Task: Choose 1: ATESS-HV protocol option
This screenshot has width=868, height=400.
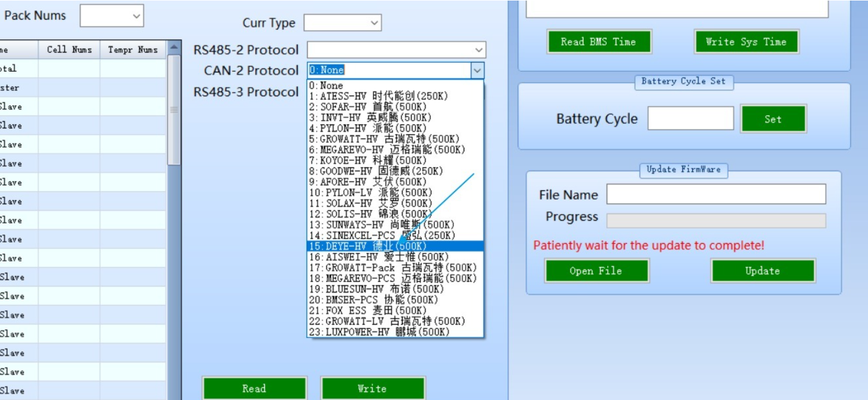Action: [x=395, y=96]
